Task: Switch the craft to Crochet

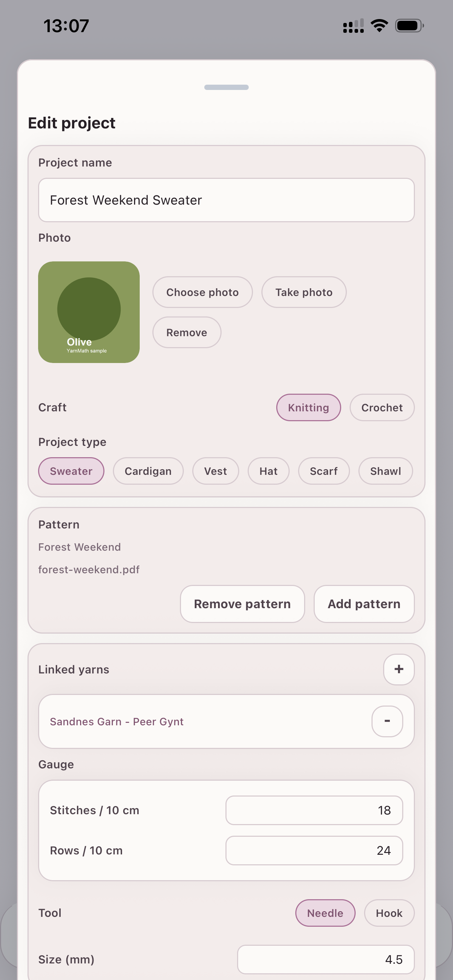Action: point(382,407)
